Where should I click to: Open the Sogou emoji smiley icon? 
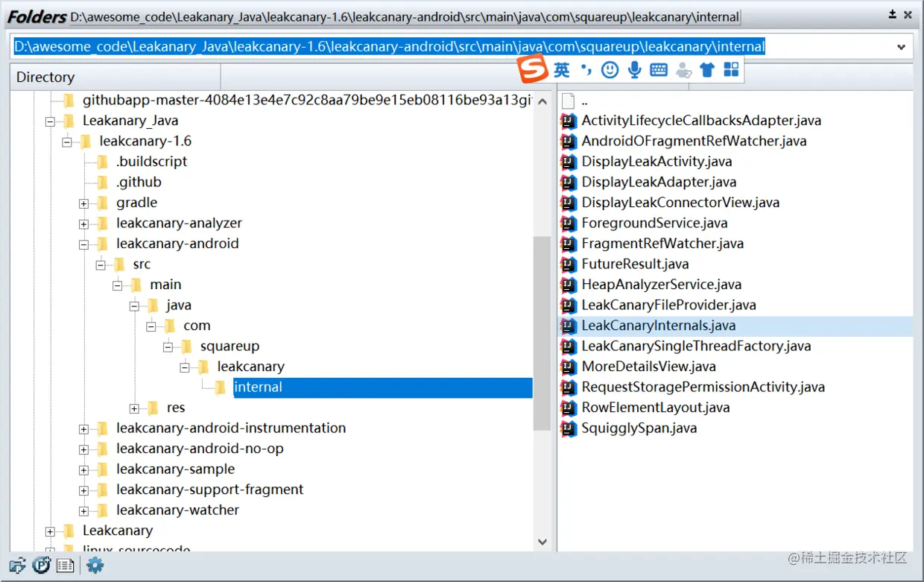pos(610,70)
